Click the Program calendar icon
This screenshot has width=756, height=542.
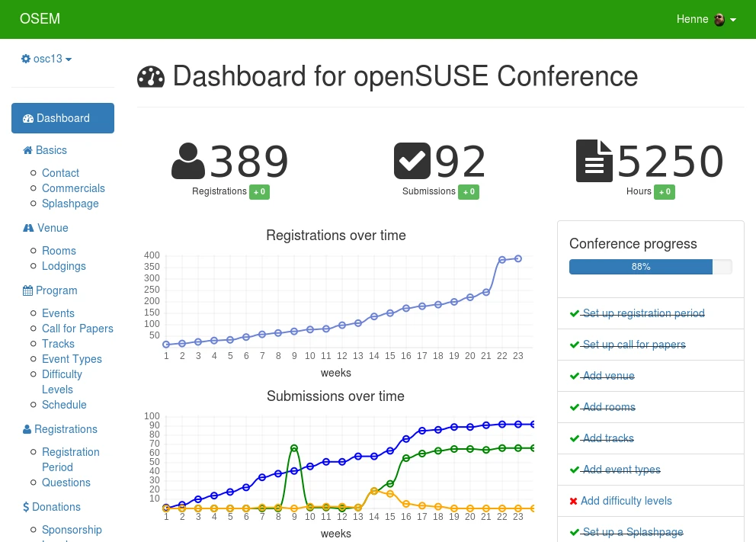tap(27, 290)
